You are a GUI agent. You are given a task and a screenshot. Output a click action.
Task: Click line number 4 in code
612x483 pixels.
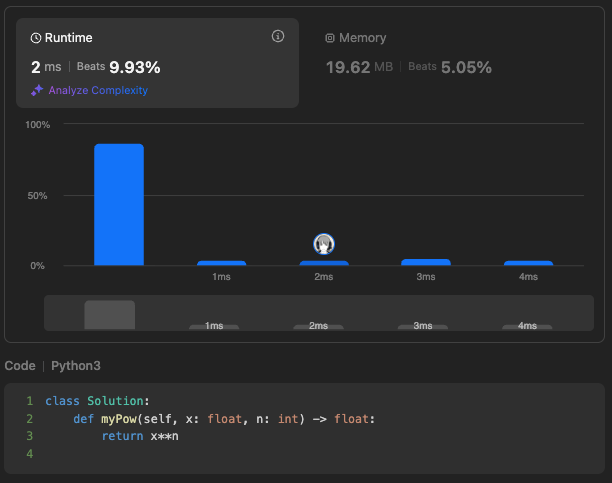[x=30, y=454]
